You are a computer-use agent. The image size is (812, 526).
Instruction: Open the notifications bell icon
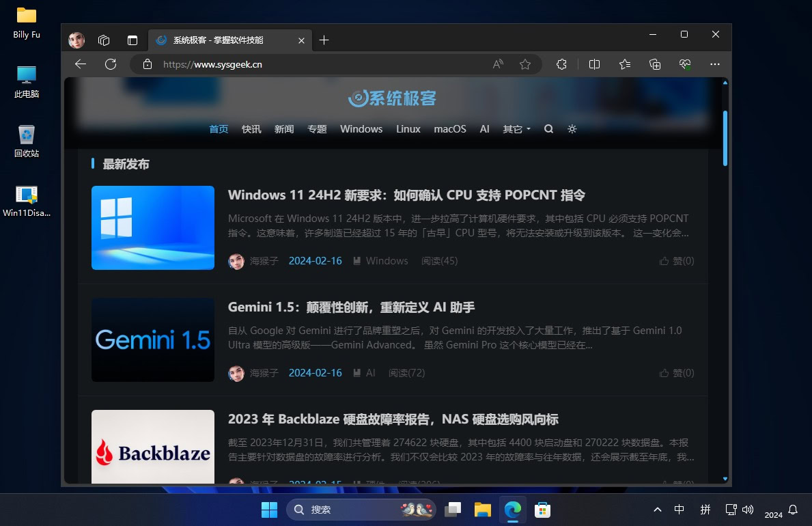(x=793, y=510)
